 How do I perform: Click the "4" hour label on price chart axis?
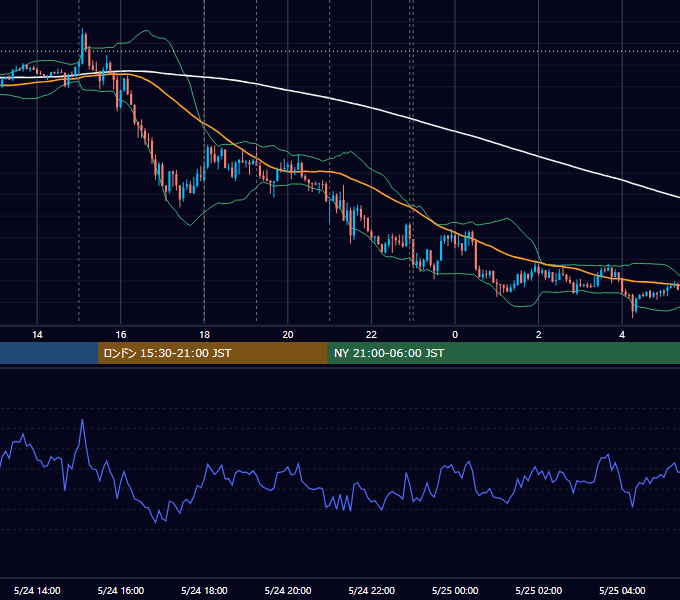click(x=622, y=335)
